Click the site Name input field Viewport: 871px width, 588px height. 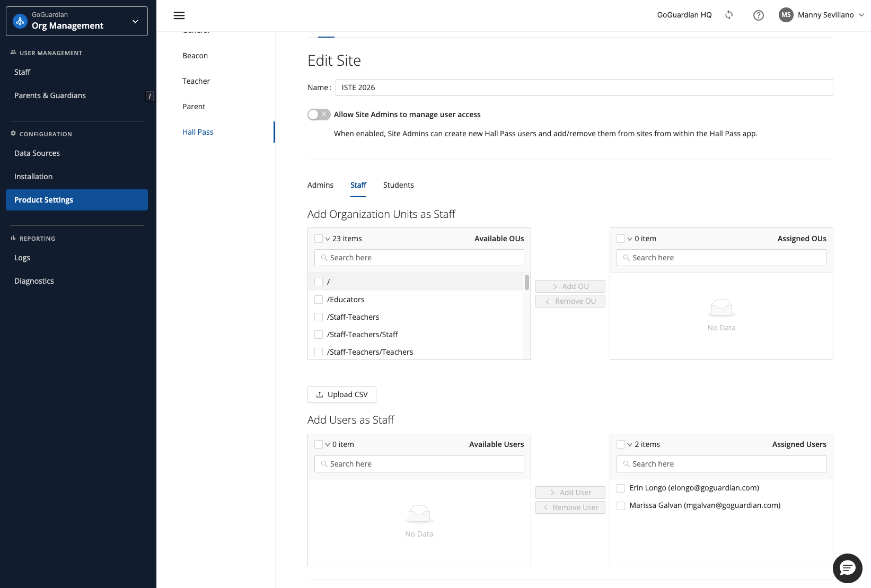coord(584,87)
